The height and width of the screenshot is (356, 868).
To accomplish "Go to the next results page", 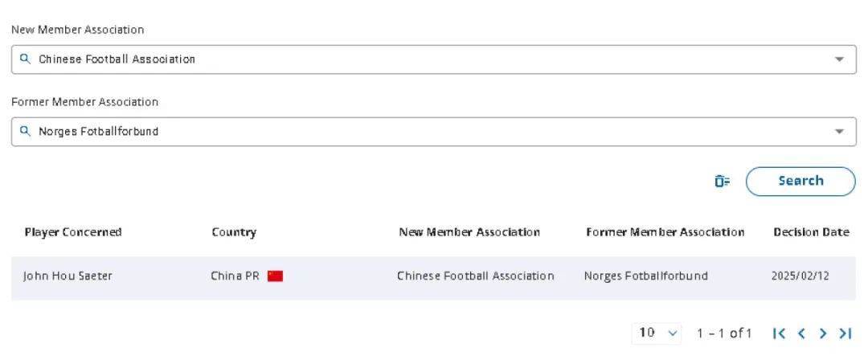I will point(823,333).
